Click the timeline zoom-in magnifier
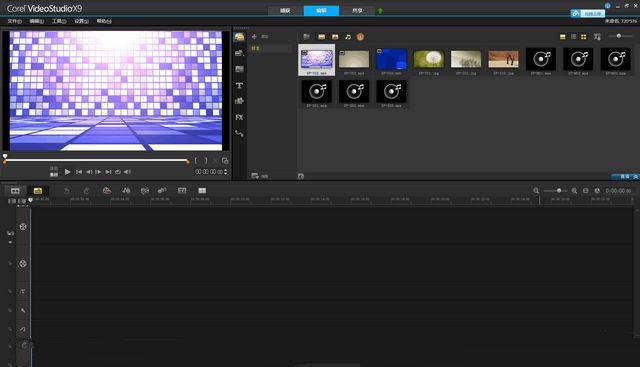The image size is (640, 367). pos(574,191)
